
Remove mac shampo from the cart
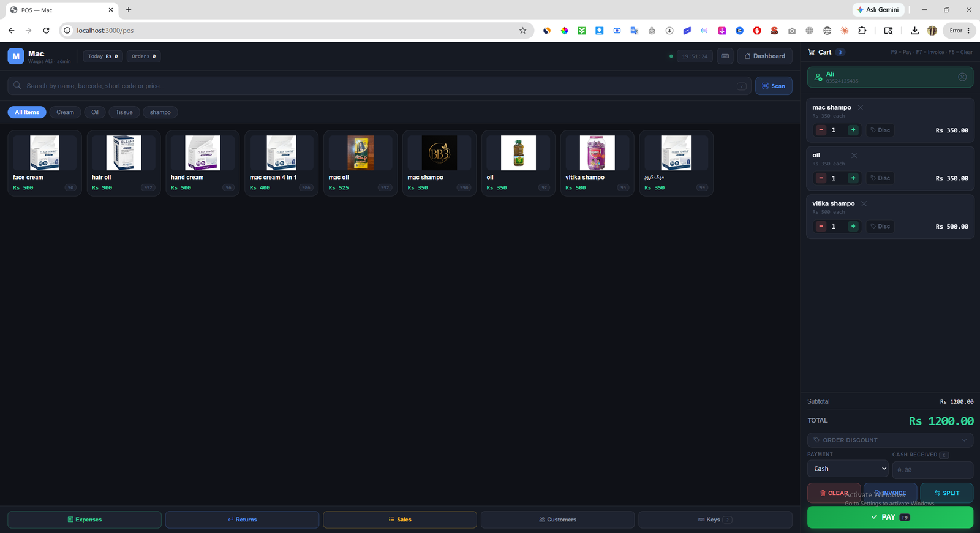861,107
